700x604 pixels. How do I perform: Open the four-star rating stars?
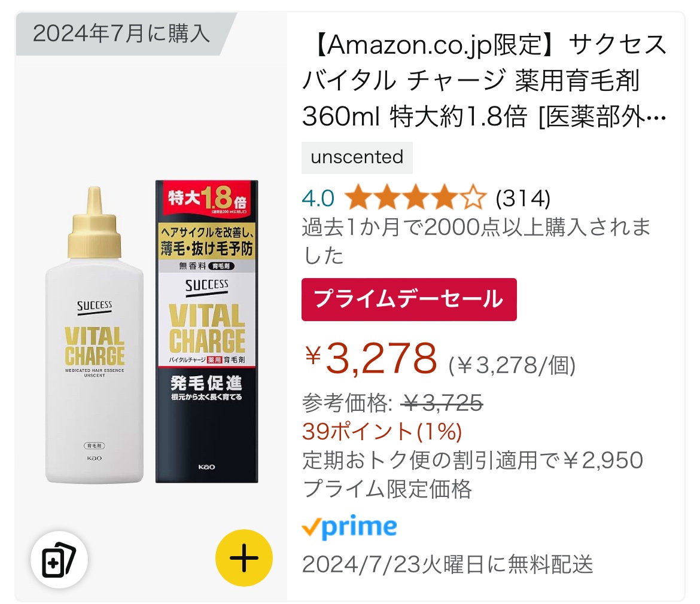pyautogui.click(x=415, y=197)
